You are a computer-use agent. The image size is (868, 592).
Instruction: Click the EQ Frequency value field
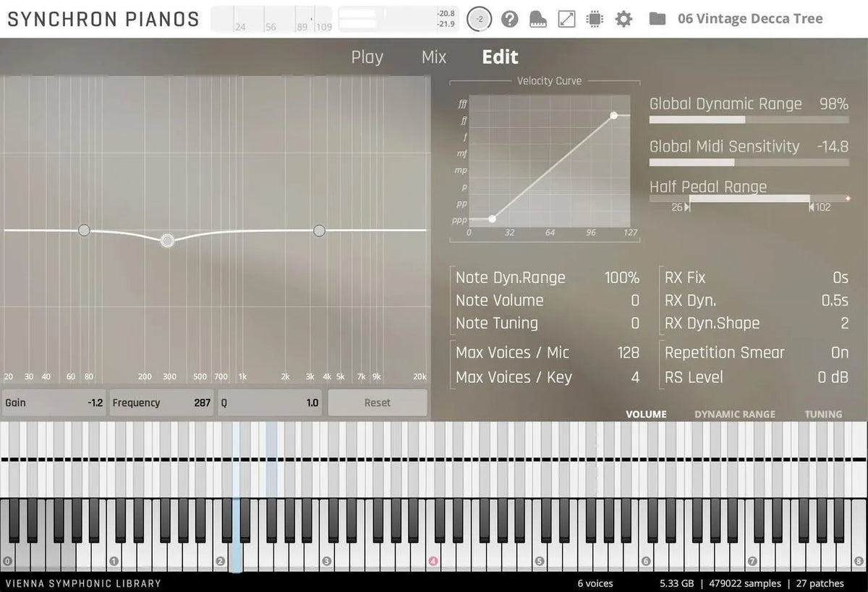[x=161, y=403]
